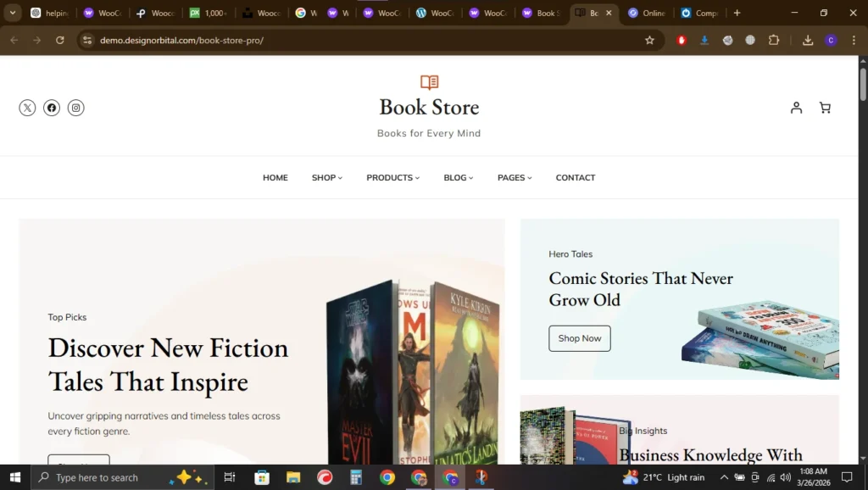This screenshot has width=868, height=490.
Task: Click 'Discover New Fiction Tales That Inspire' heading
Action: point(168,365)
